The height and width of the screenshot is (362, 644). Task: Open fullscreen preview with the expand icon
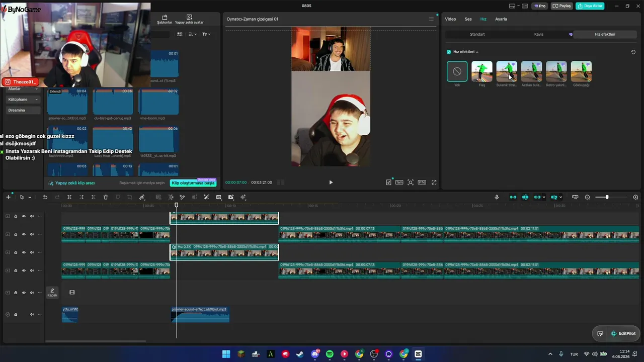[x=434, y=183]
